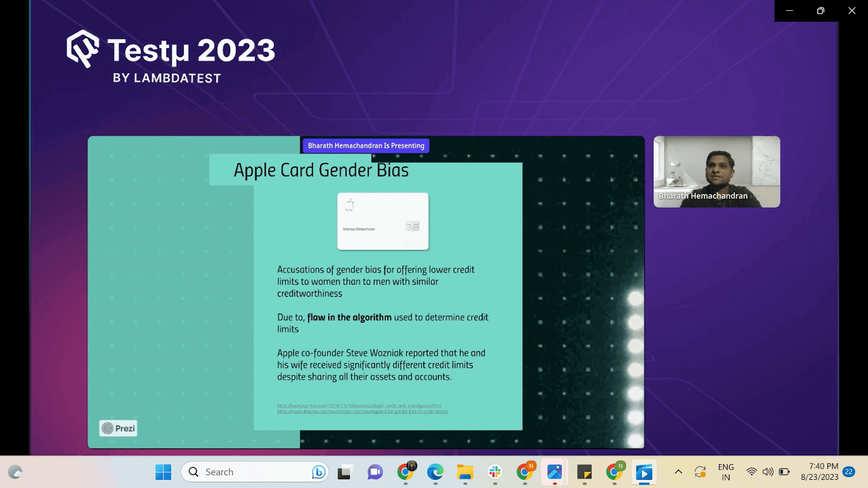Click the Testμ 2023 logo
868x488 pixels.
[171, 49]
